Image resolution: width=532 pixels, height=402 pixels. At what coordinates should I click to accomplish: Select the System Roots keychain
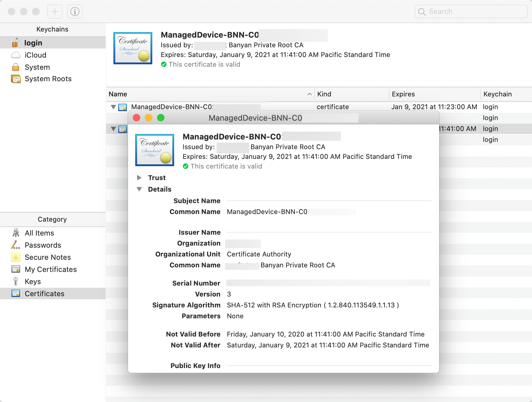pyautogui.click(x=48, y=79)
